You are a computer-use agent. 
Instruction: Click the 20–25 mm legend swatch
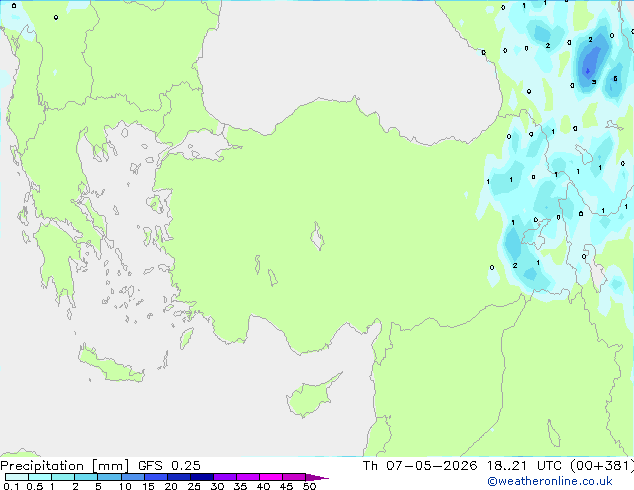pos(178,477)
